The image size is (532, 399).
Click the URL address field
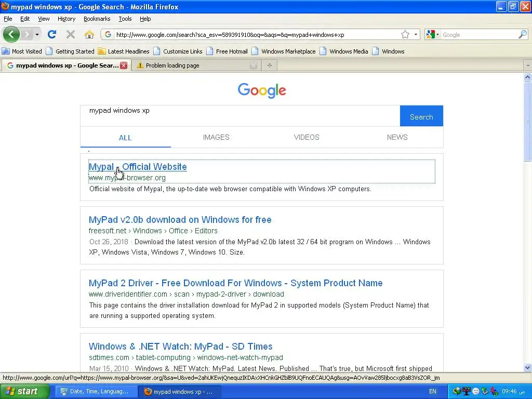(257, 35)
